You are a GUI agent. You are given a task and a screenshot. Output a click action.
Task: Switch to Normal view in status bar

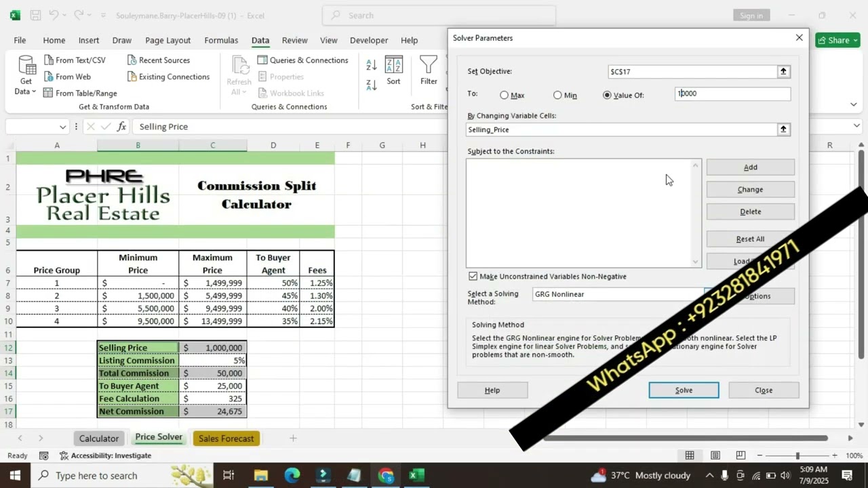pyautogui.click(x=690, y=455)
